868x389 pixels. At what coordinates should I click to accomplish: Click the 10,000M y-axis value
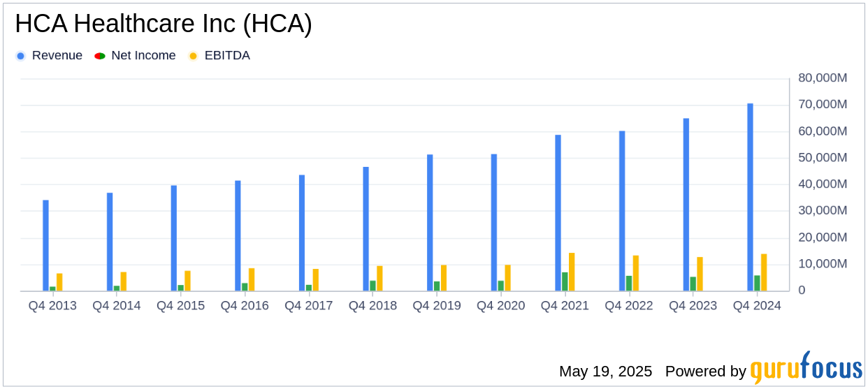(823, 265)
